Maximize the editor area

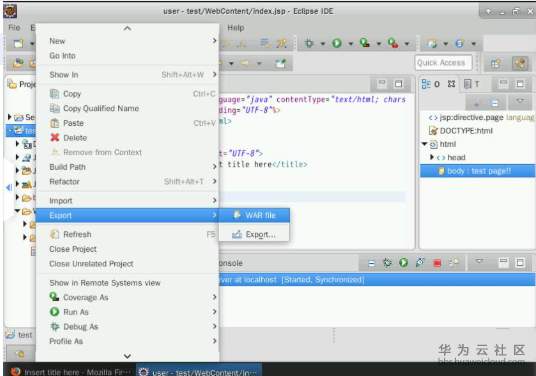(x=398, y=84)
